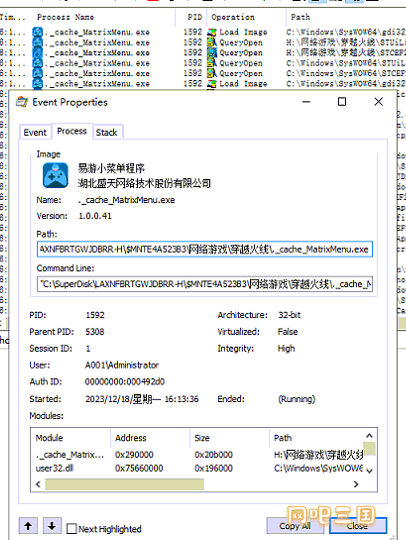Enable the Next Highlighted checkbox

coord(72,529)
